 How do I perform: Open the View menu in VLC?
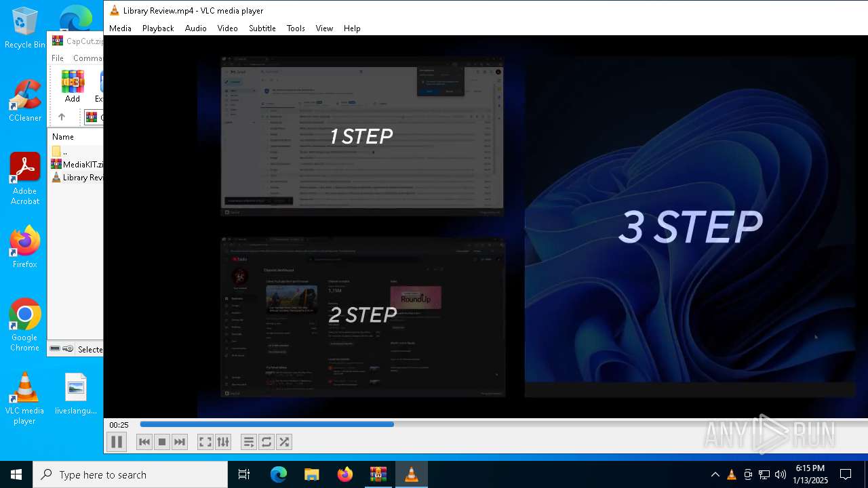[324, 28]
